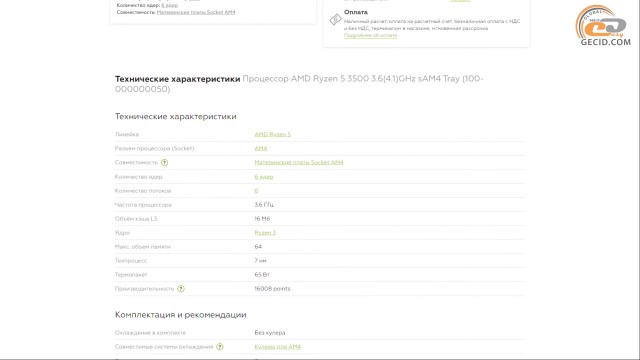Click thread count 6 link
This screenshot has height=360, width=640.
pyautogui.click(x=256, y=191)
